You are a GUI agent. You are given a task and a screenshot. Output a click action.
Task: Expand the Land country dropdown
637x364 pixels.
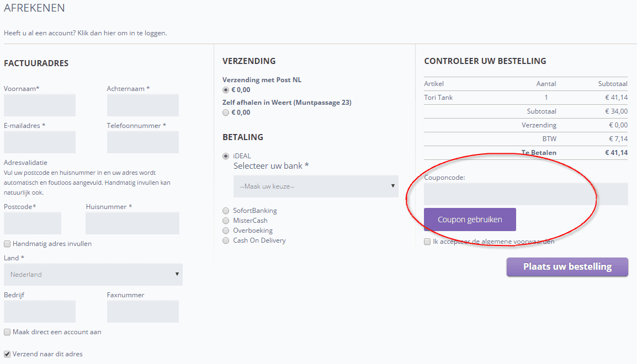point(93,274)
